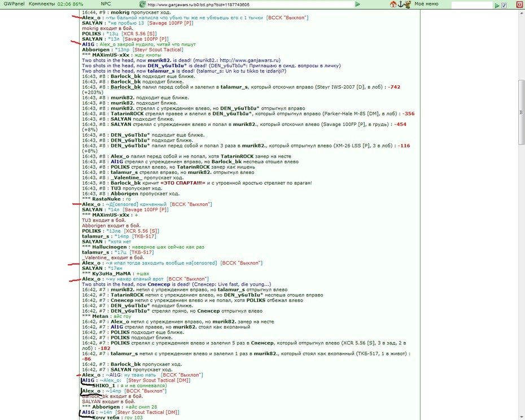Open Savage 100FP [P] link in 'не пробью 13' row
Image resolution: width=525 pixels, height=420 pixels.
(x=170, y=23)
